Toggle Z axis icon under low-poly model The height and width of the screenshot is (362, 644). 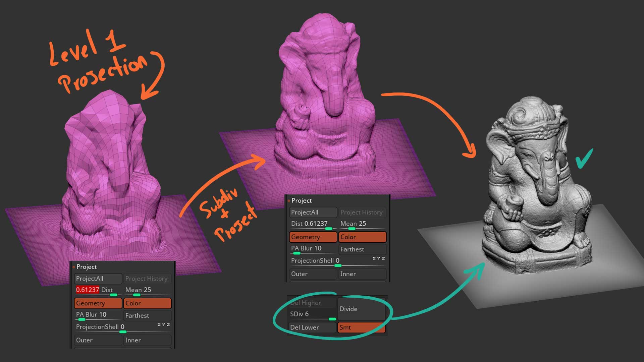click(x=168, y=324)
